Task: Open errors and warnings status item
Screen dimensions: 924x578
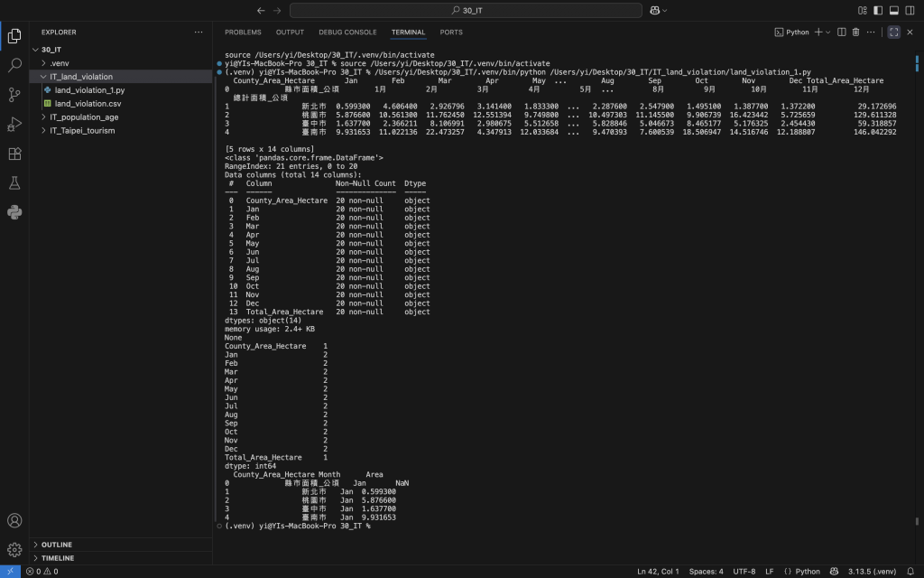Action: click(42, 572)
